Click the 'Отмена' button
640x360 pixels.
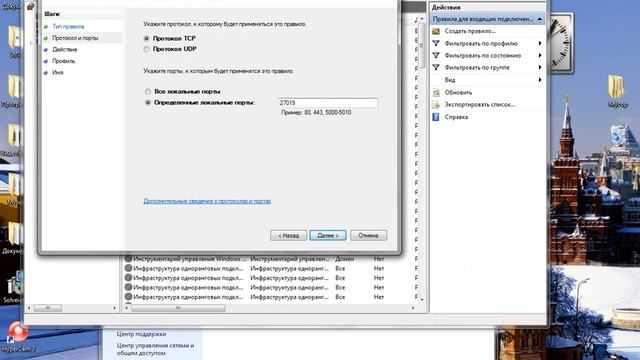click(368, 236)
